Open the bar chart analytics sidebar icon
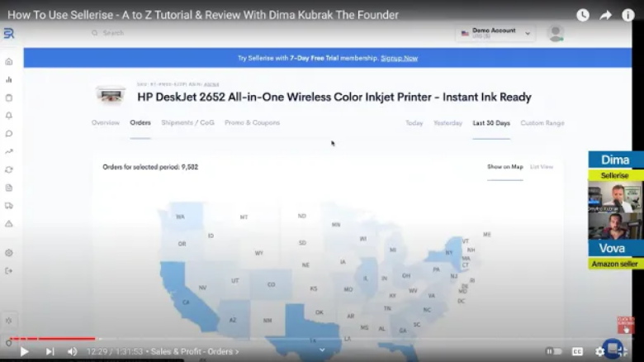 point(9,80)
